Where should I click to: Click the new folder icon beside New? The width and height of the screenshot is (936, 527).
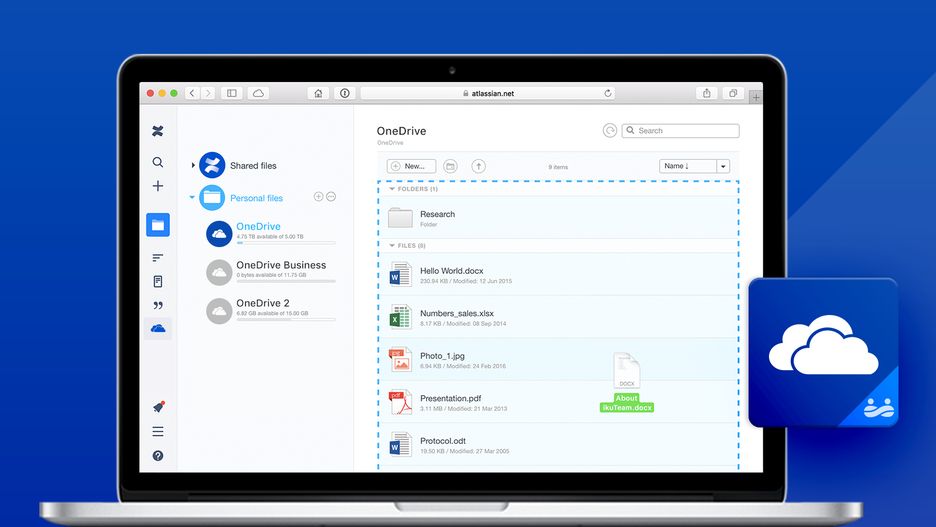pos(451,167)
